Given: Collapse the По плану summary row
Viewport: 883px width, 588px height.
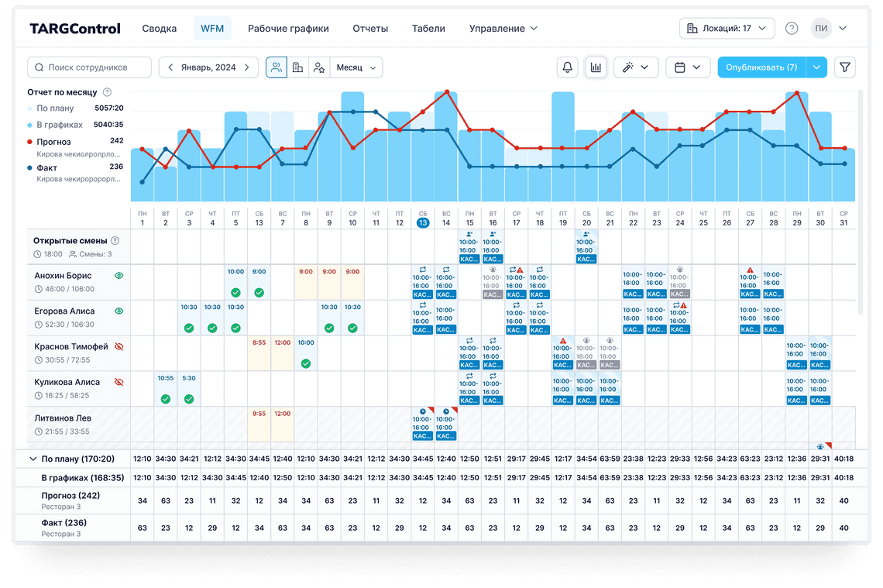Looking at the screenshot, I should (x=33, y=459).
